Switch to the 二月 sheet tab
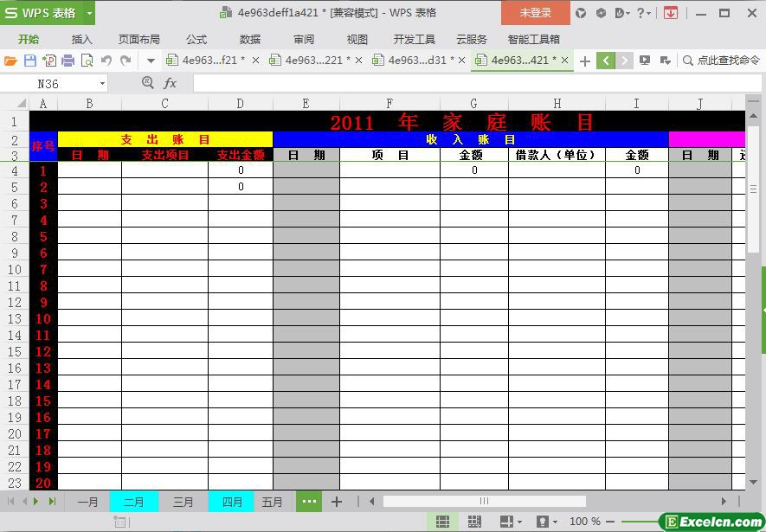766x532 pixels. pyautogui.click(x=134, y=502)
